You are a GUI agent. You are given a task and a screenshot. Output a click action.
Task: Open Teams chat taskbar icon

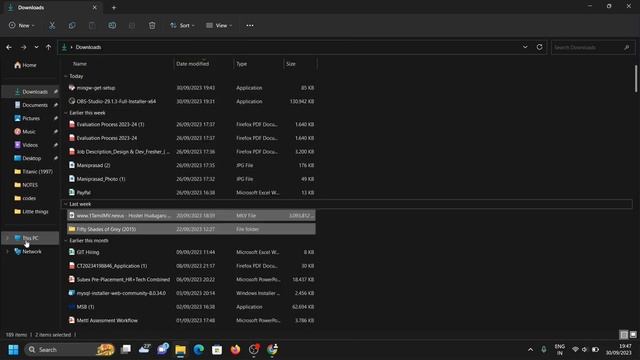coord(162,349)
